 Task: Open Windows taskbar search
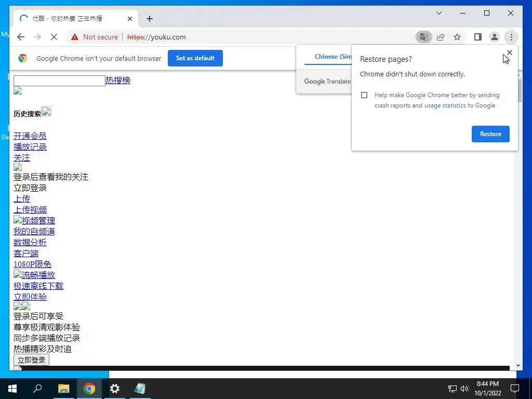pyautogui.click(x=37, y=389)
